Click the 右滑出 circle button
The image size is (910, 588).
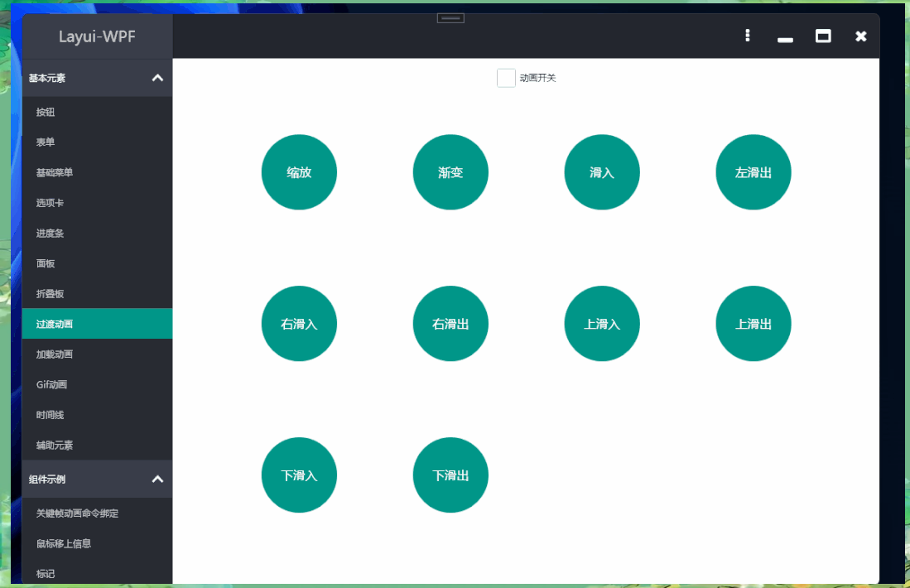point(450,324)
